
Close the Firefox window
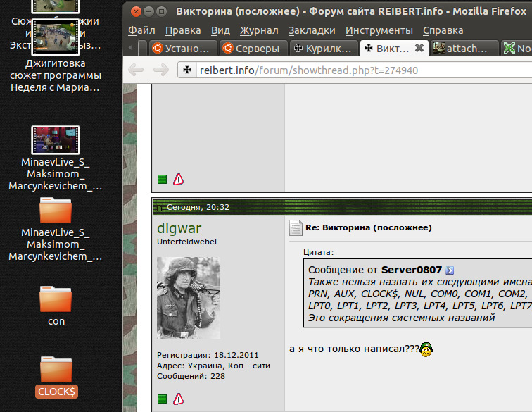point(136,12)
